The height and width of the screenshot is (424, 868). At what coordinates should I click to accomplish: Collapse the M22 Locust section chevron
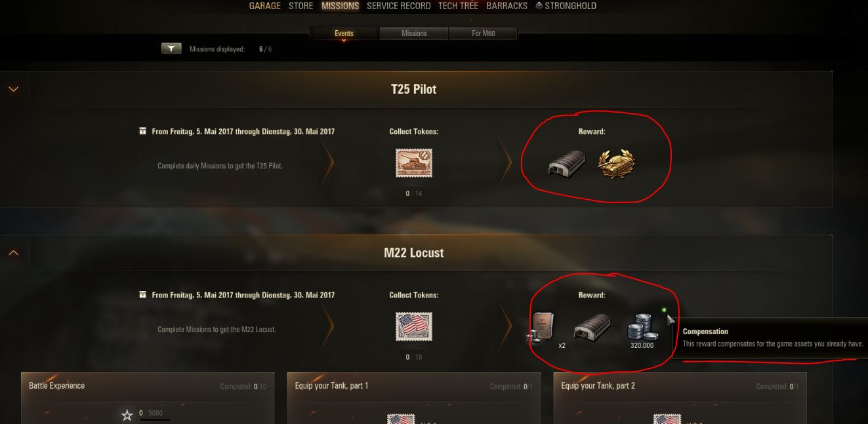14,252
